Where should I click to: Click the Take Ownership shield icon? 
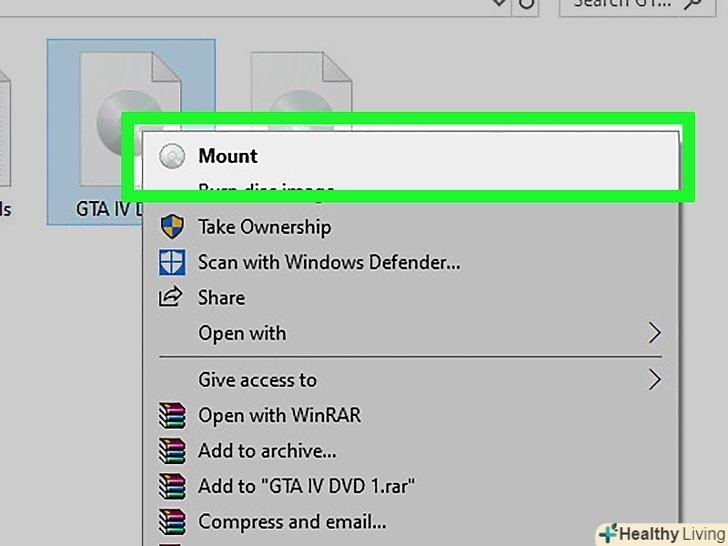tap(173, 227)
